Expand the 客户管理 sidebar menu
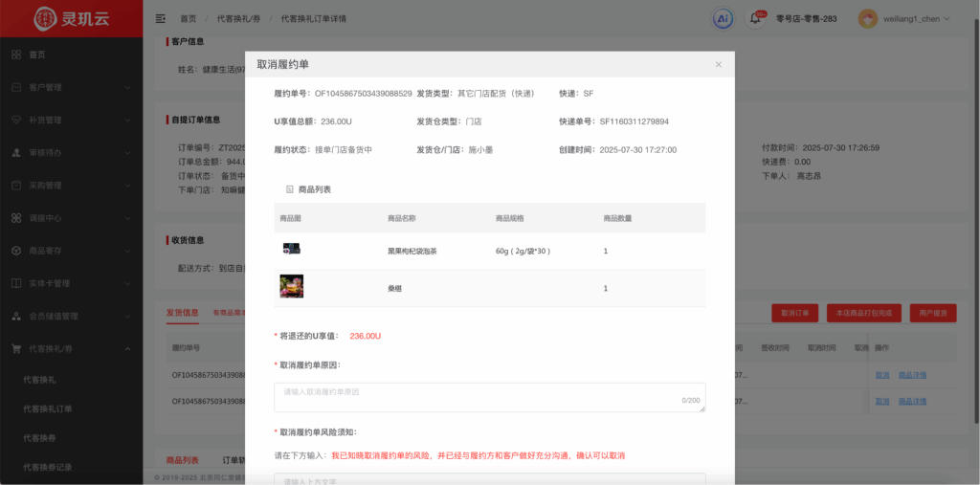 [71, 87]
